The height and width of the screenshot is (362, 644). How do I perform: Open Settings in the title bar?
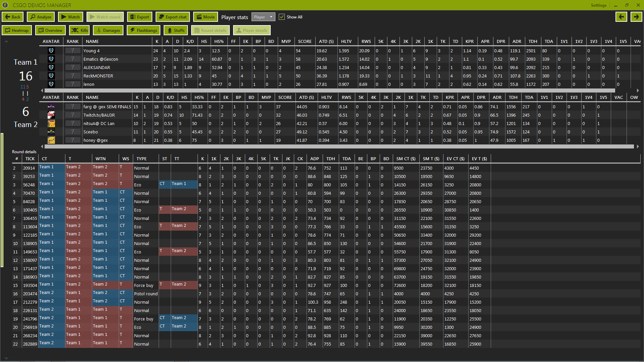click(x=599, y=5)
